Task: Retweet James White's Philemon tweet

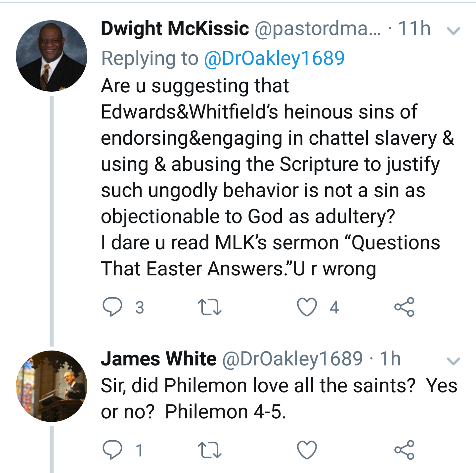Action: [209, 450]
